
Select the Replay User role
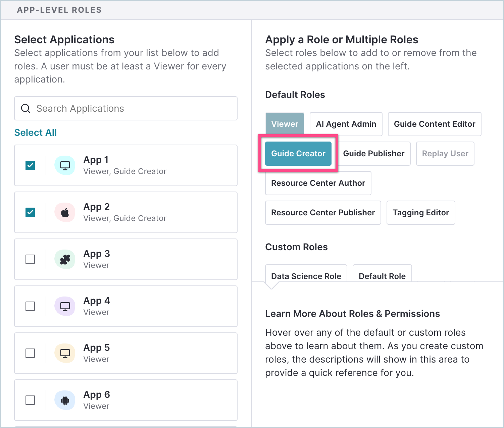[x=445, y=154]
